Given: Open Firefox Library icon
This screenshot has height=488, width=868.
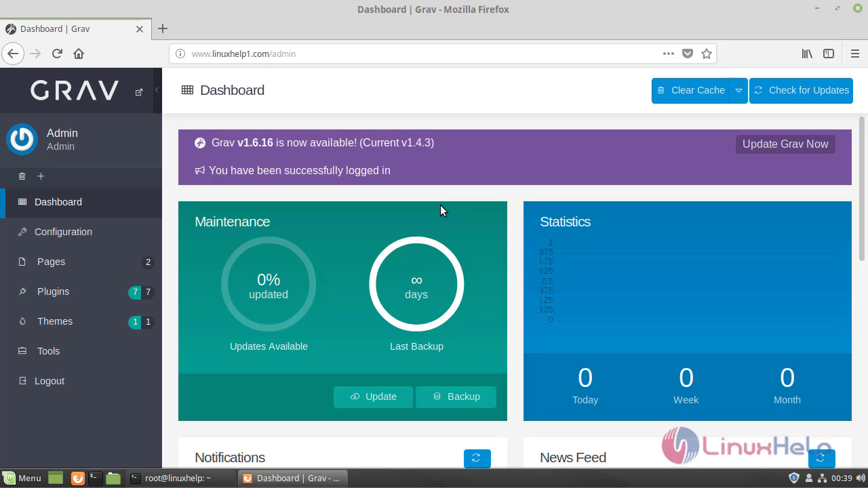Looking at the screenshot, I should coord(807,54).
